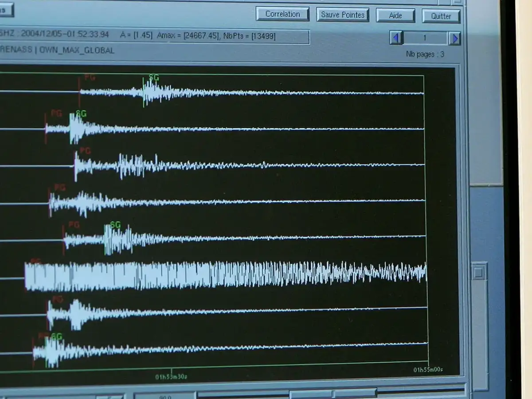Click the saturated high-amplitude sixth trace
The image size is (532, 399).
click(225, 276)
